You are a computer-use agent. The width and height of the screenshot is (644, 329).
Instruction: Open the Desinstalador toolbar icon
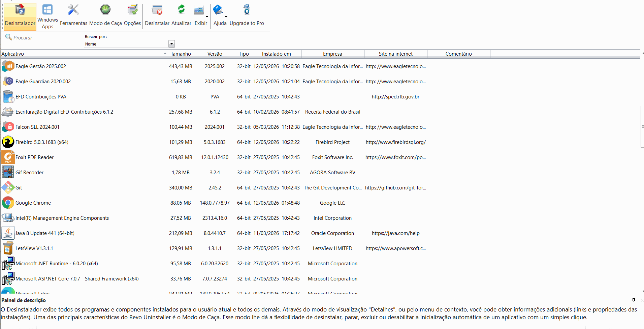(20, 10)
